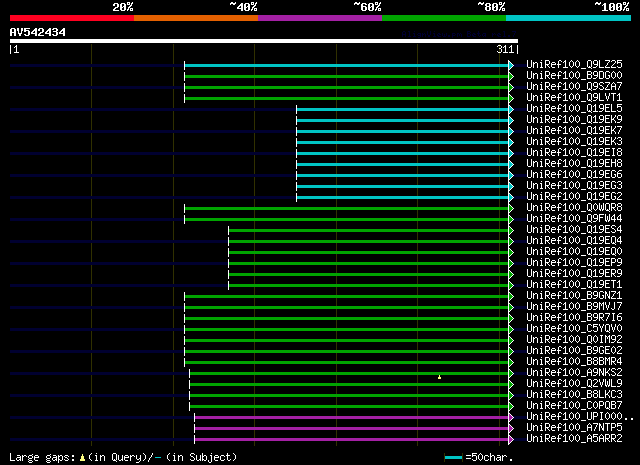Click the yellow gap marker on A9NKS2 row
The height and width of the screenshot is (465, 640).
pyautogui.click(x=439, y=377)
